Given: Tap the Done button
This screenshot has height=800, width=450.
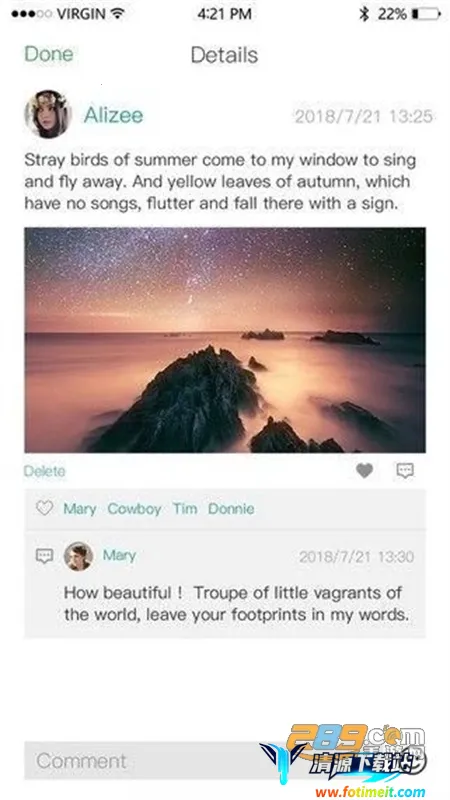Looking at the screenshot, I should click(x=49, y=54).
